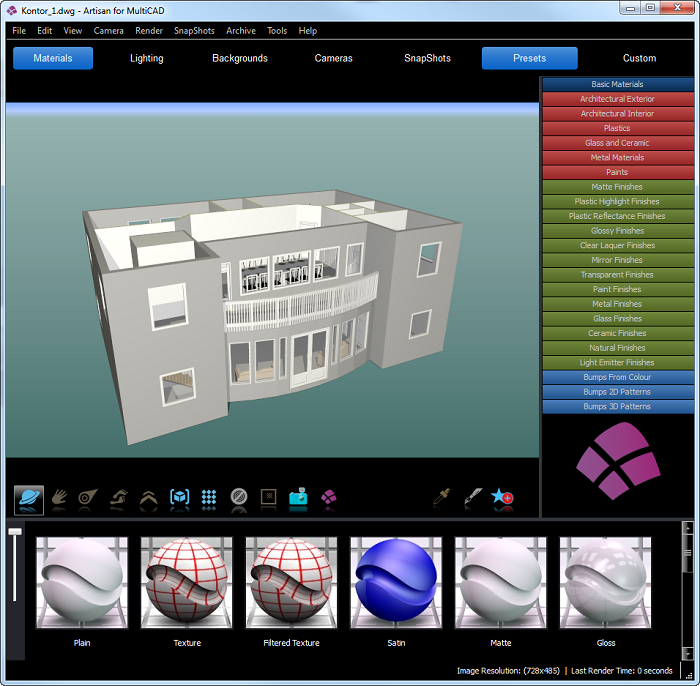Screen dimensions: 700x686
Task: Expand the Basic Materials category
Action: pyautogui.click(x=618, y=84)
